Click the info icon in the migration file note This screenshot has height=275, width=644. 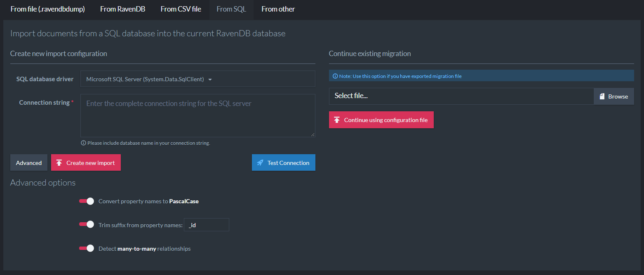tap(335, 76)
